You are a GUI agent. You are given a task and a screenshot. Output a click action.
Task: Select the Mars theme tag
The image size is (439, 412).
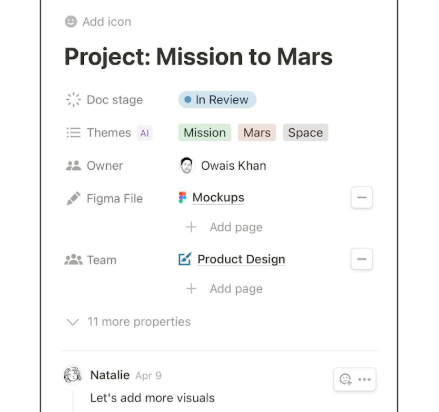[x=257, y=133]
